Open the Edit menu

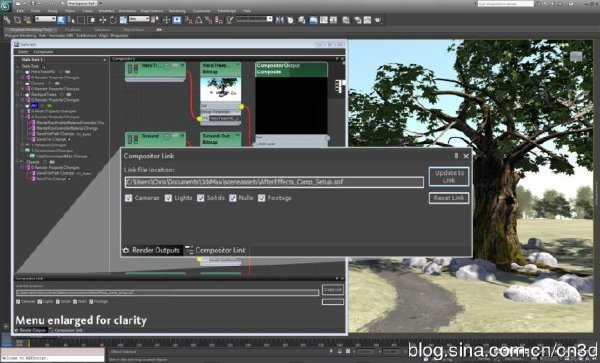(x=20, y=11)
